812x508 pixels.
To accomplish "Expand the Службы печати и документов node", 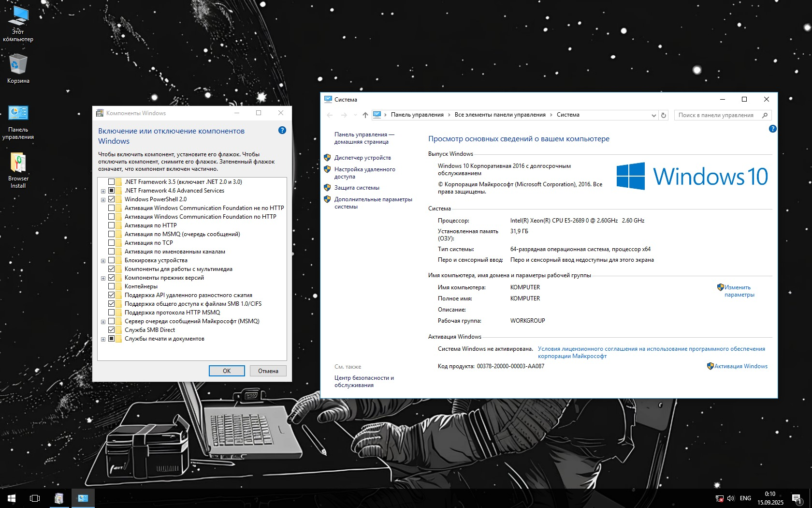I will point(103,339).
